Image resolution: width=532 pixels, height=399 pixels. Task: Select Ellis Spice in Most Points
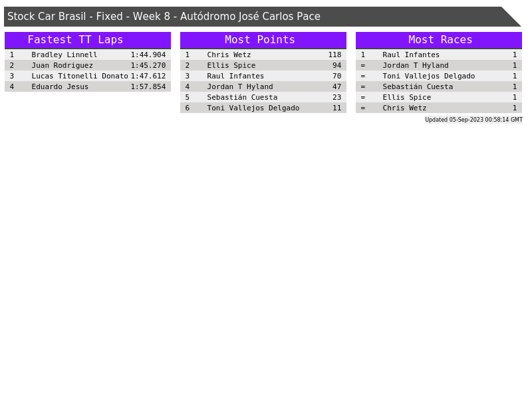click(x=231, y=65)
